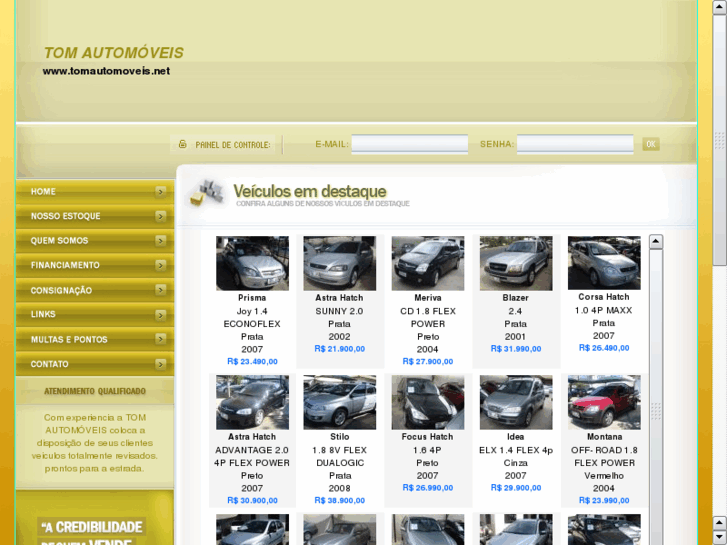This screenshot has height=545, width=727.
Task: Open the Corsa Hatch car thumbnail
Action: click(x=604, y=263)
